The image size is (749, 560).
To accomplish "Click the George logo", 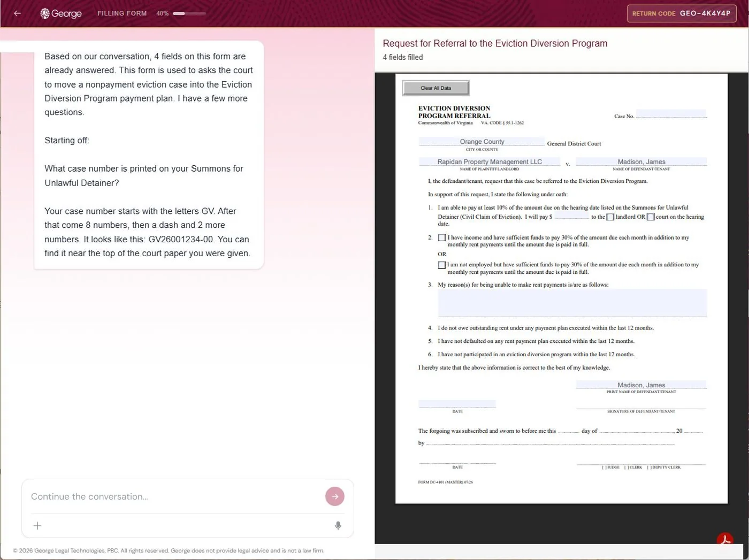I will pos(61,13).
